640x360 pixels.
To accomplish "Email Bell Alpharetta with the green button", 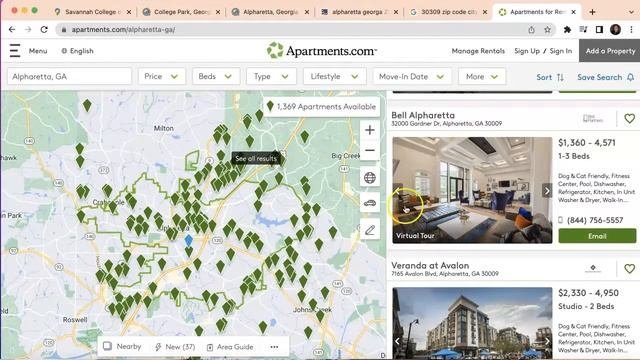I will tap(597, 236).
